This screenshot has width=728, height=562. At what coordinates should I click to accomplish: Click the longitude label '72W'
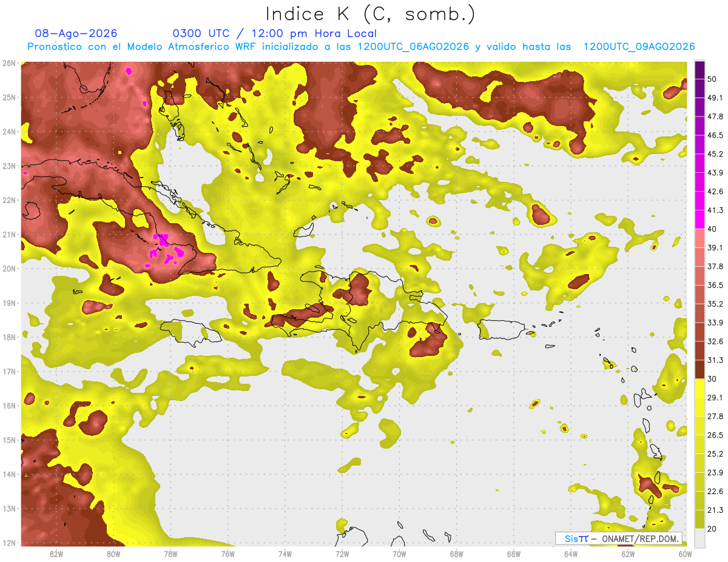[x=342, y=554]
